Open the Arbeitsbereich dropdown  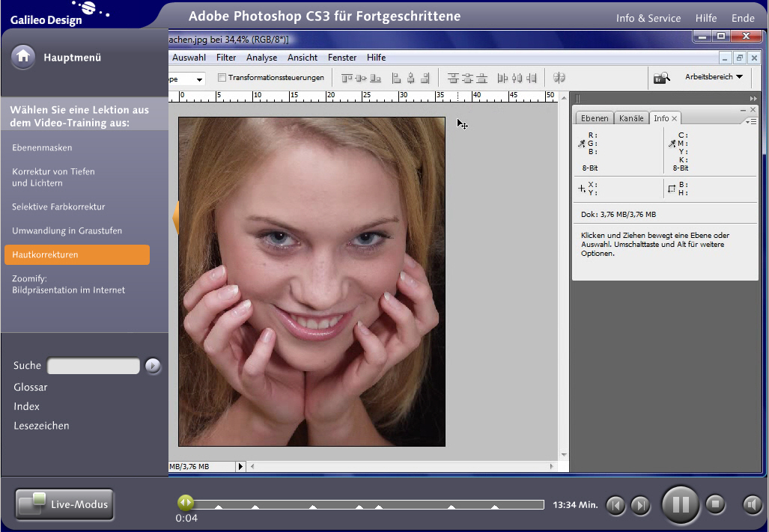(714, 77)
